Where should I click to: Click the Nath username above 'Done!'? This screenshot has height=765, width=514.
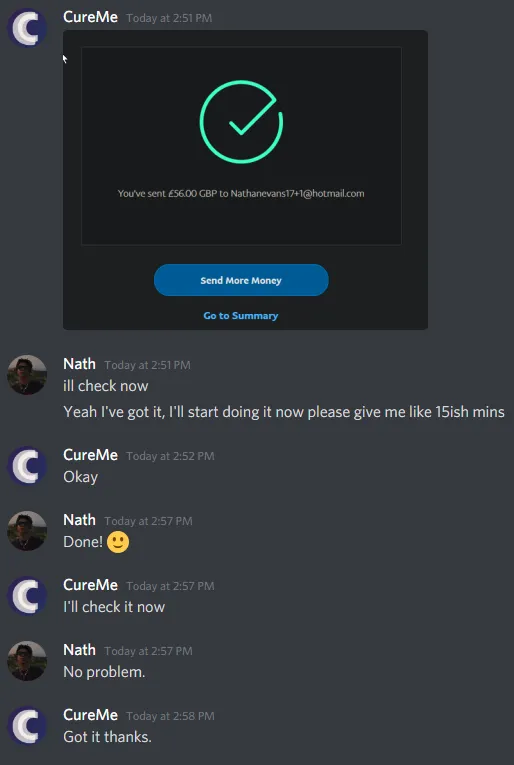pos(79,520)
